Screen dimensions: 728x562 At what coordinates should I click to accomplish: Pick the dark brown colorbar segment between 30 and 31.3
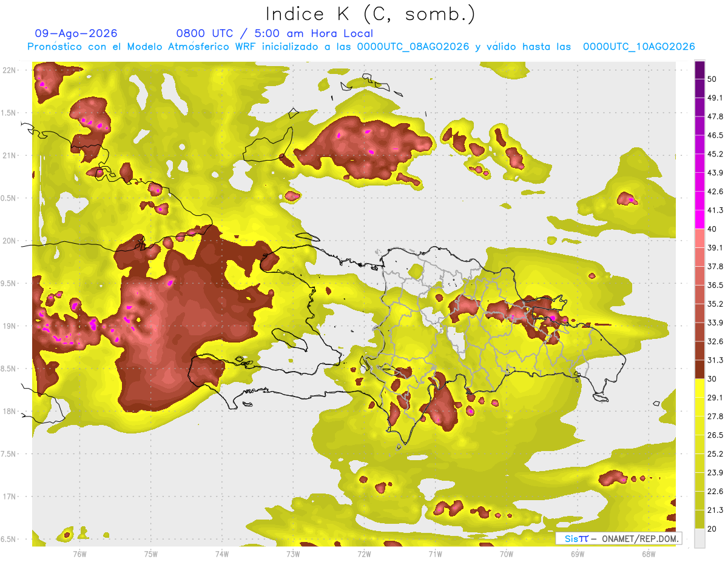pyautogui.click(x=700, y=369)
